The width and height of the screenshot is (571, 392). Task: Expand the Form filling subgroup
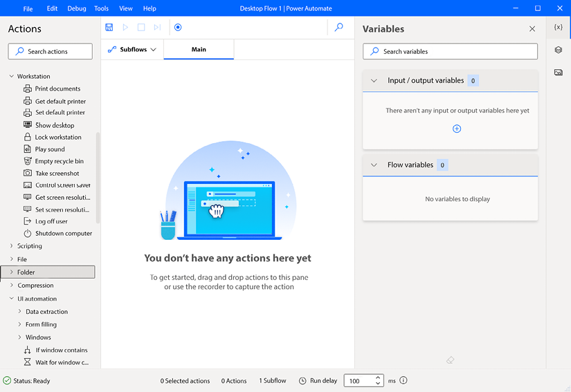pos(19,324)
